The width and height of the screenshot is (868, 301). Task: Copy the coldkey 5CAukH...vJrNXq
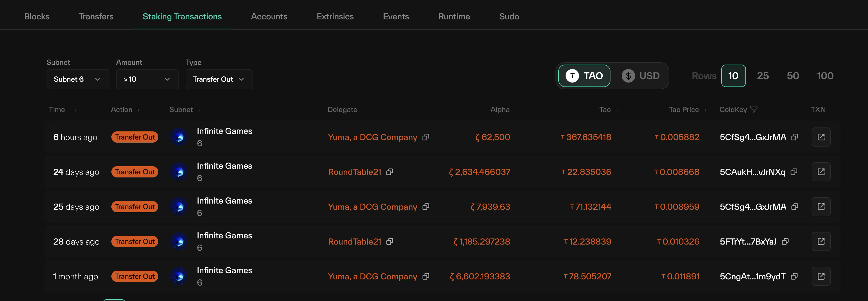click(x=794, y=172)
